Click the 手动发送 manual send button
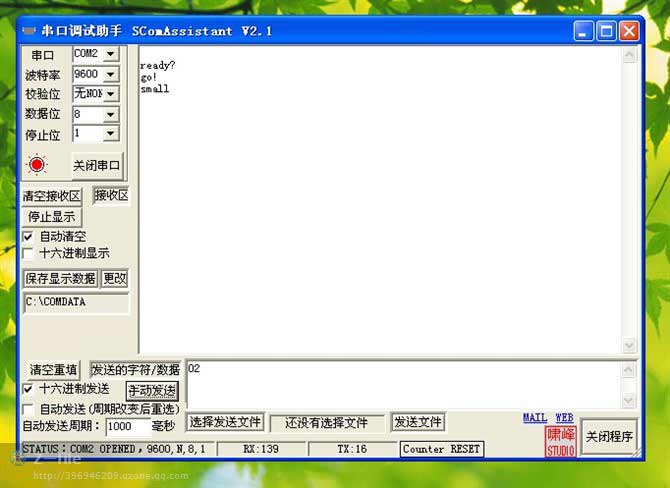The width and height of the screenshot is (670, 488). click(x=152, y=390)
